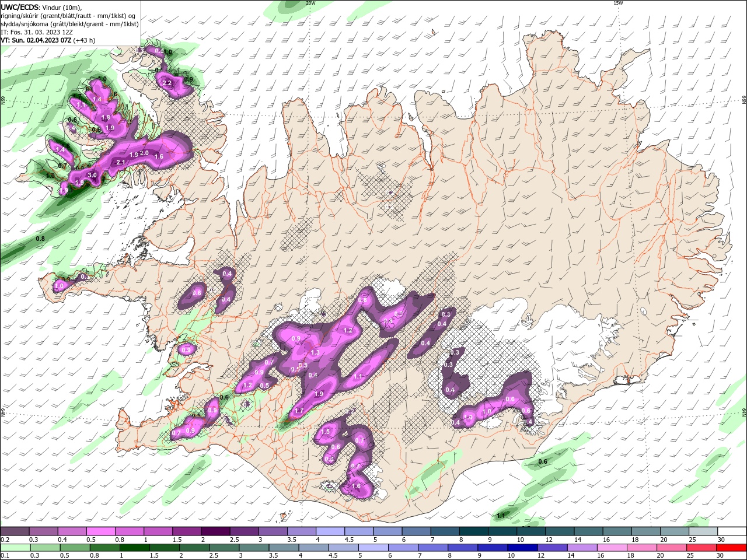Click the '20W' longitude label
Screen dimensions: 747x560
click(310, 3)
